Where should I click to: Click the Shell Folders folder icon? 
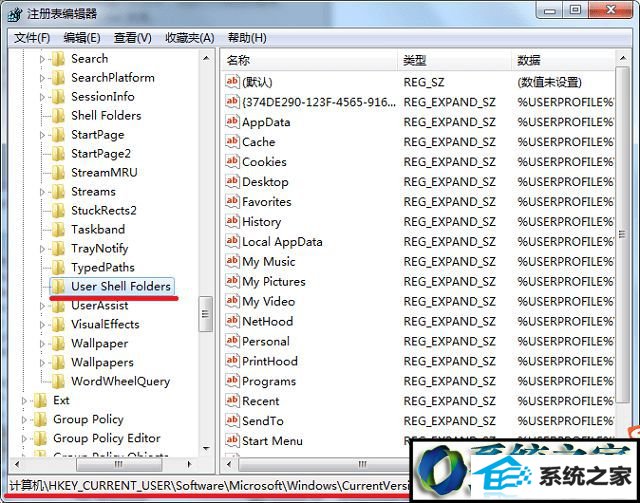click(58, 116)
